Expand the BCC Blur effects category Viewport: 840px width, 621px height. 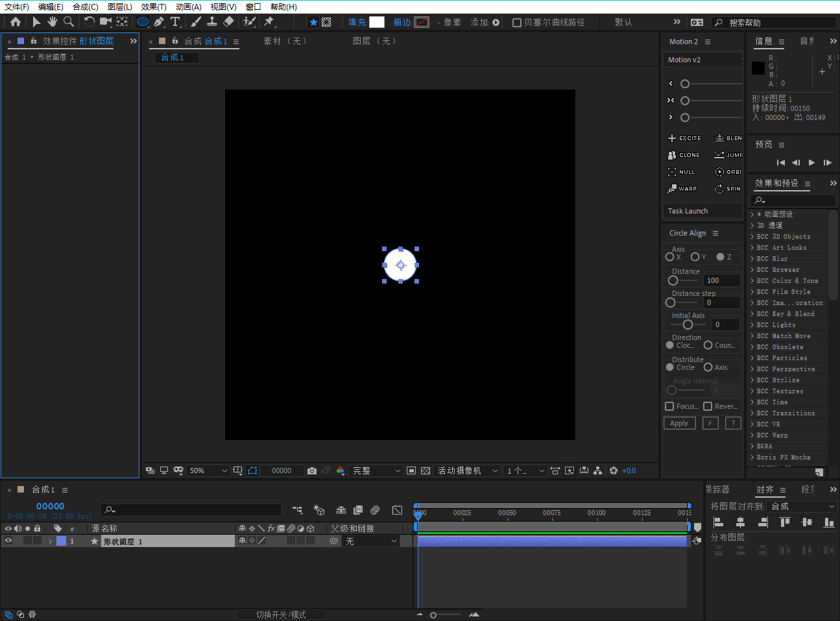752,258
